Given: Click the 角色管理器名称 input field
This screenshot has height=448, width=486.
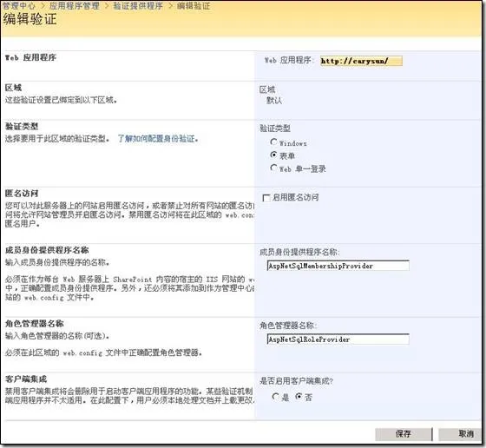Looking at the screenshot, I should point(338,339).
